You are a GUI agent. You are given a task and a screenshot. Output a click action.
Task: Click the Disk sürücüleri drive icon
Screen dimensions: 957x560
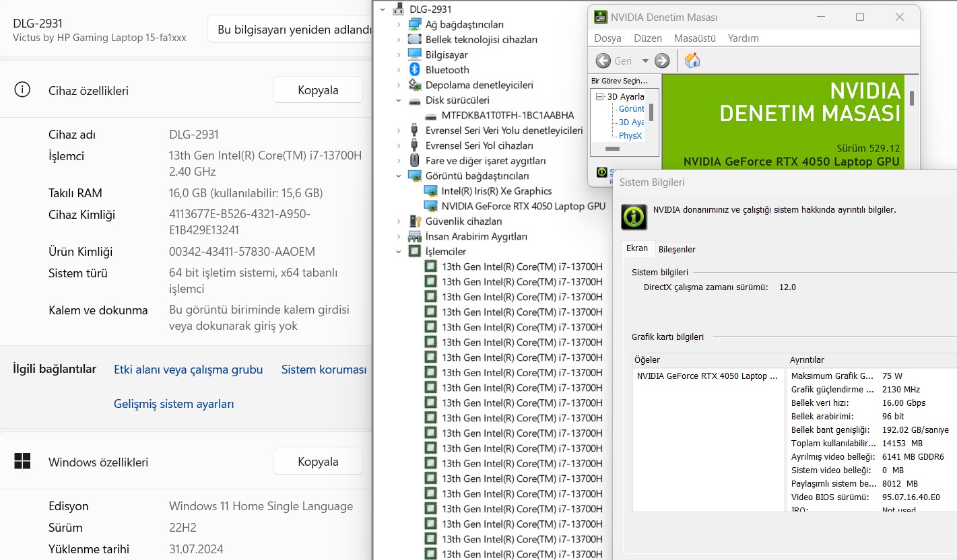pyautogui.click(x=415, y=100)
